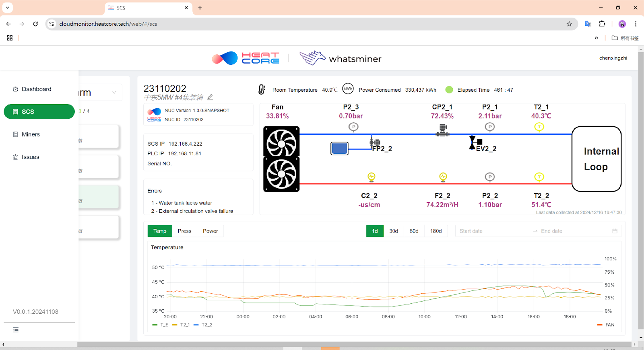Select the 180d time range
Image resolution: width=644 pixels, height=350 pixels.
click(436, 231)
